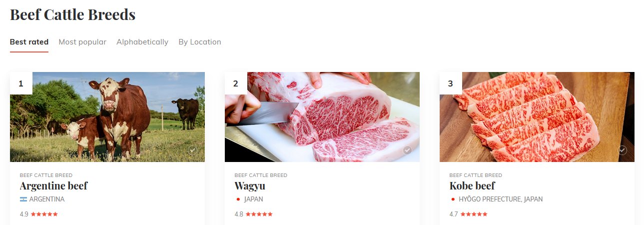Screen dimensions: 644x225
Task: Open the Wagyu title link
Action: point(250,186)
